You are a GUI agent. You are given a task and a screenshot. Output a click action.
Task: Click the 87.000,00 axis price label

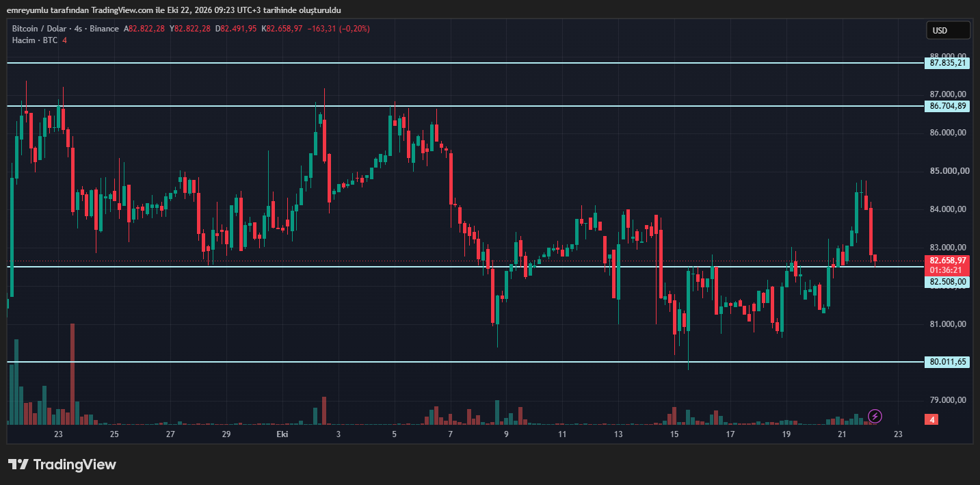pyautogui.click(x=947, y=94)
